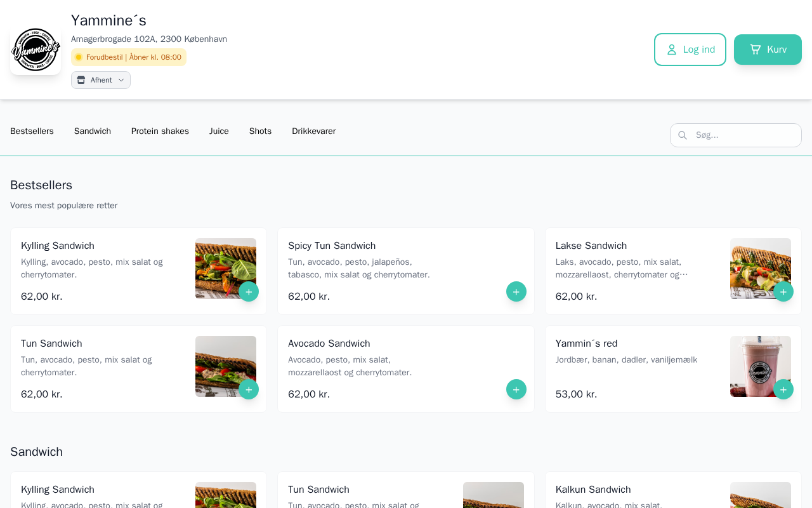Open the Kurv cart button
The image size is (812, 508).
tap(768, 50)
